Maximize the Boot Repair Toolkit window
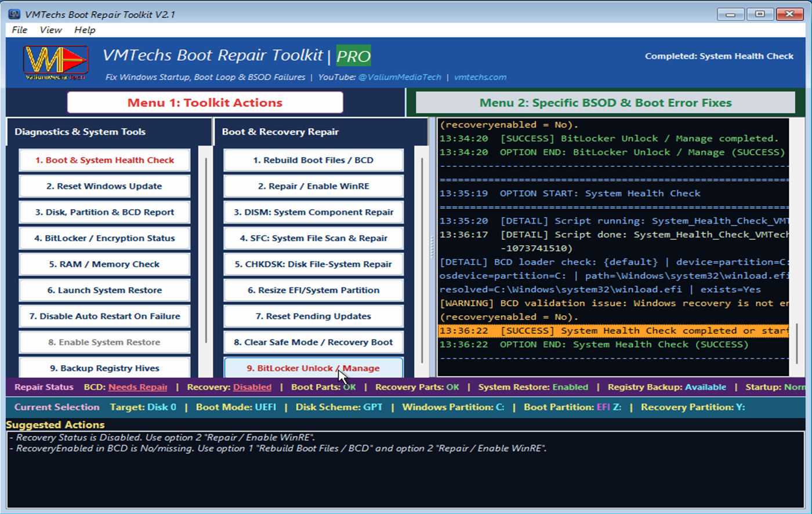The height and width of the screenshot is (514, 812). click(x=760, y=14)
